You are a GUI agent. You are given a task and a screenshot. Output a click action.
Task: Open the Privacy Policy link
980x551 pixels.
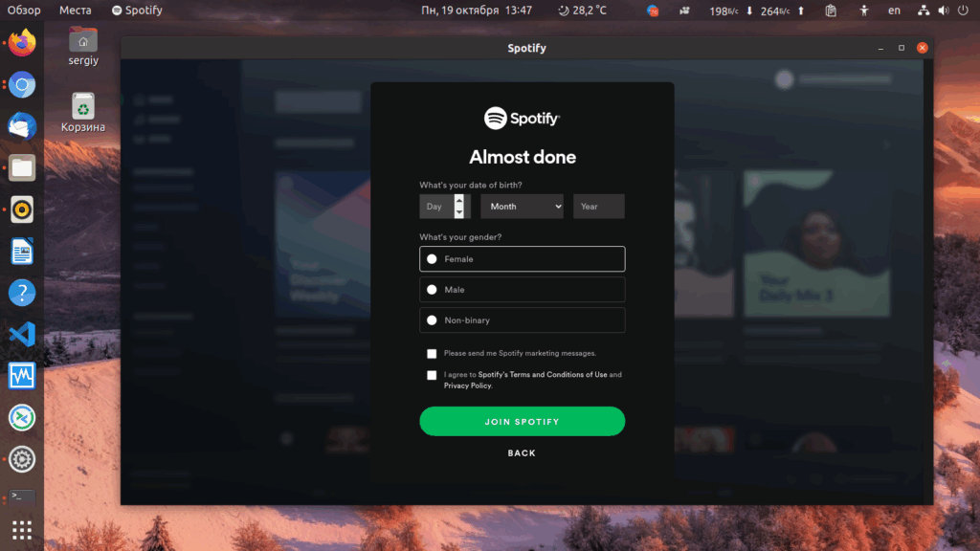pos(467,386)
